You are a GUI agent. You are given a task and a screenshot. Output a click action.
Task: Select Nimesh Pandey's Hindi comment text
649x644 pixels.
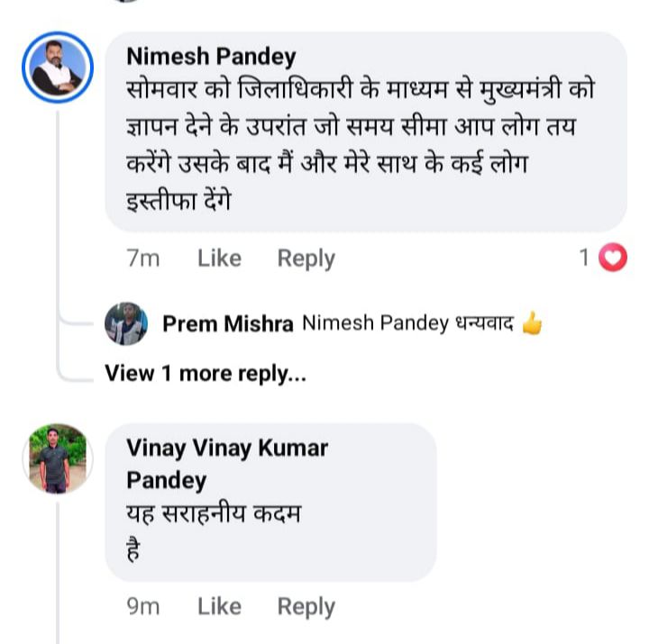pyautogui.click(x=361, y=144)
